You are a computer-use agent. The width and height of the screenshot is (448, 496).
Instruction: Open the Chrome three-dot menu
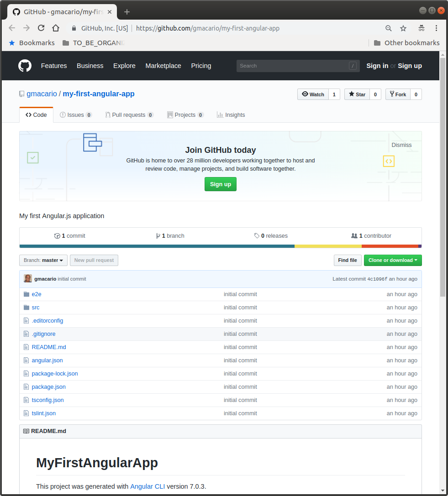click(x=436, y=28)
